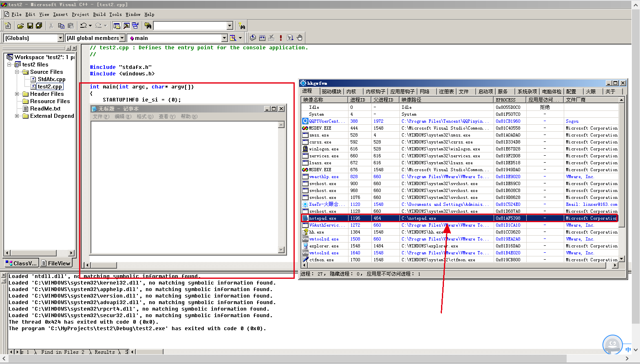
Task: Toggle the Output pane icon
Action: pos(126,26)
